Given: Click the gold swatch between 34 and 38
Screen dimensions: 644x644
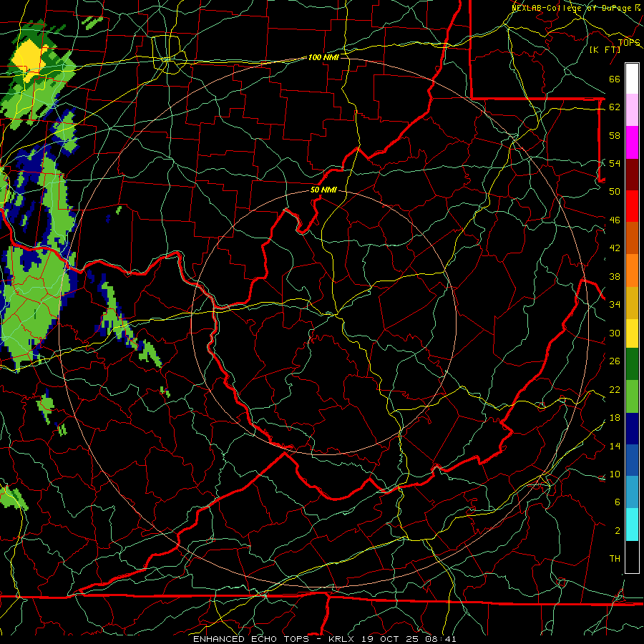Looking at the screenshot, I should [632, 302].
